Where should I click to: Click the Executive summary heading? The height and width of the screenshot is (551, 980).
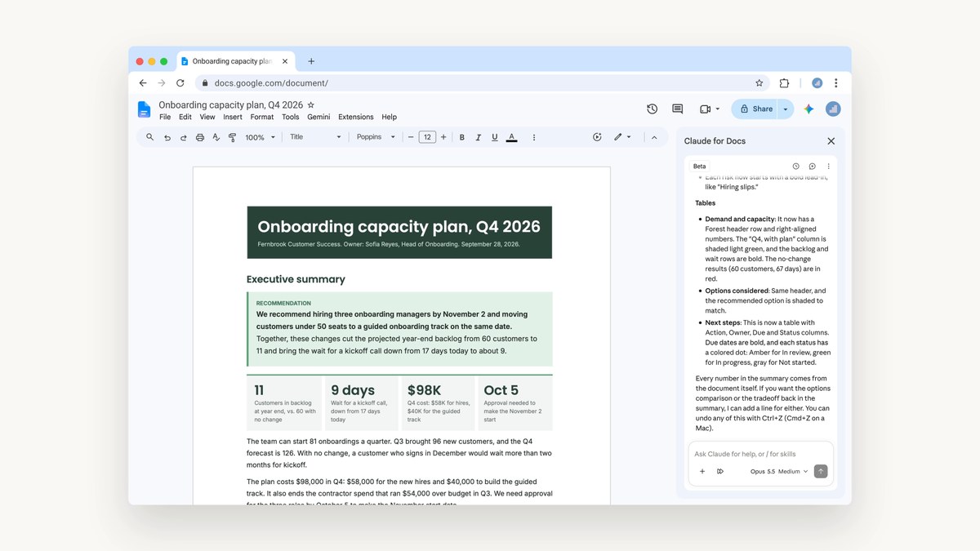coord(296,279)
